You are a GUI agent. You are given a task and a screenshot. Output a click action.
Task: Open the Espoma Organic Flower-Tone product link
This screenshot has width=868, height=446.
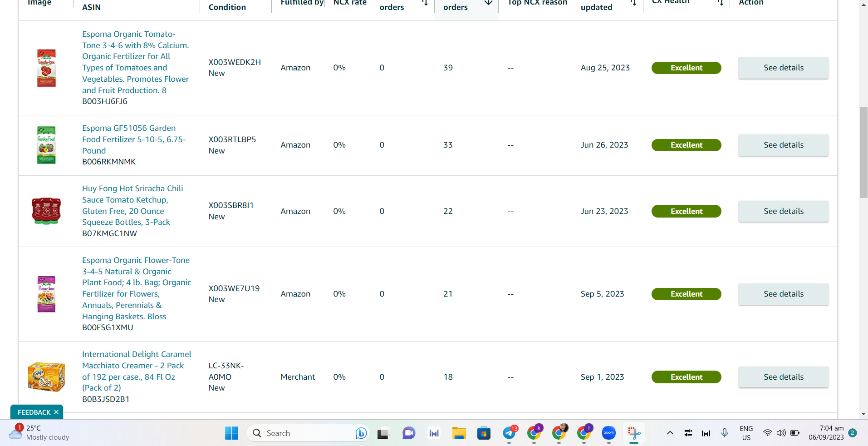tap(137, 288)
